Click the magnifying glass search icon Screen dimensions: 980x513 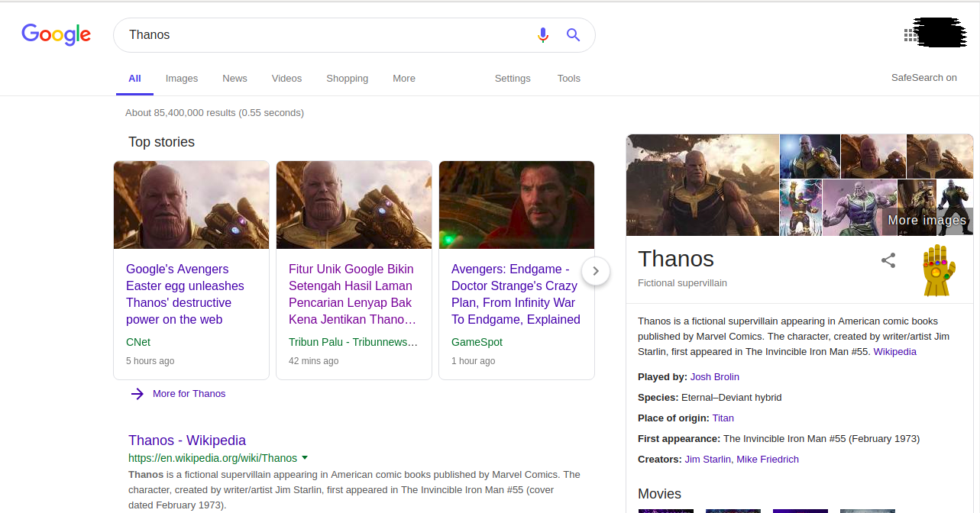pyautogui.click(x=573, y=34)
